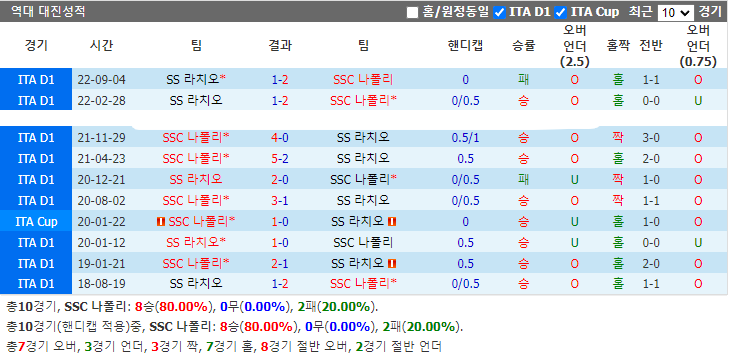Enable the 홈/원정동일 checkbox
The image size is (729, 362).
click(x=412, y=12)
